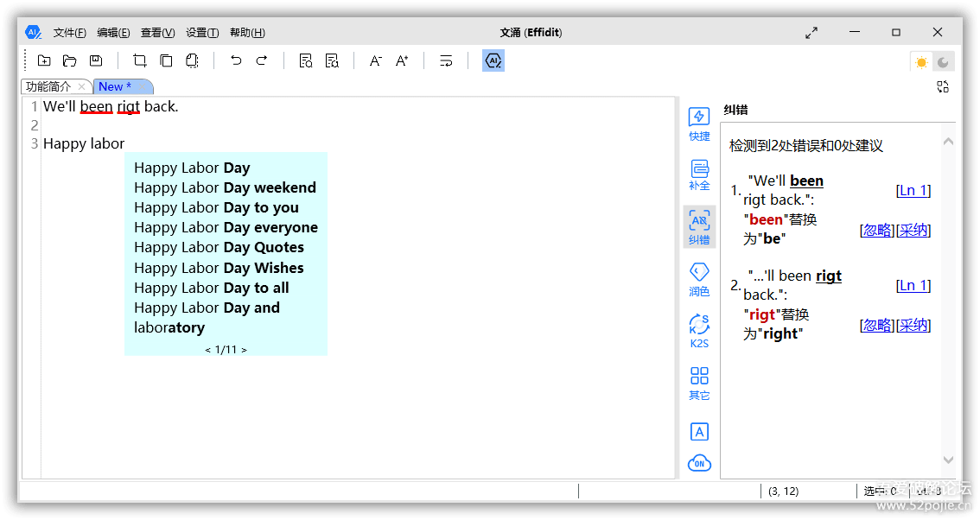Close the 功能简介 tab
Image resolution: width=980 pixels, height=520 pixels.
coord(81,87)
